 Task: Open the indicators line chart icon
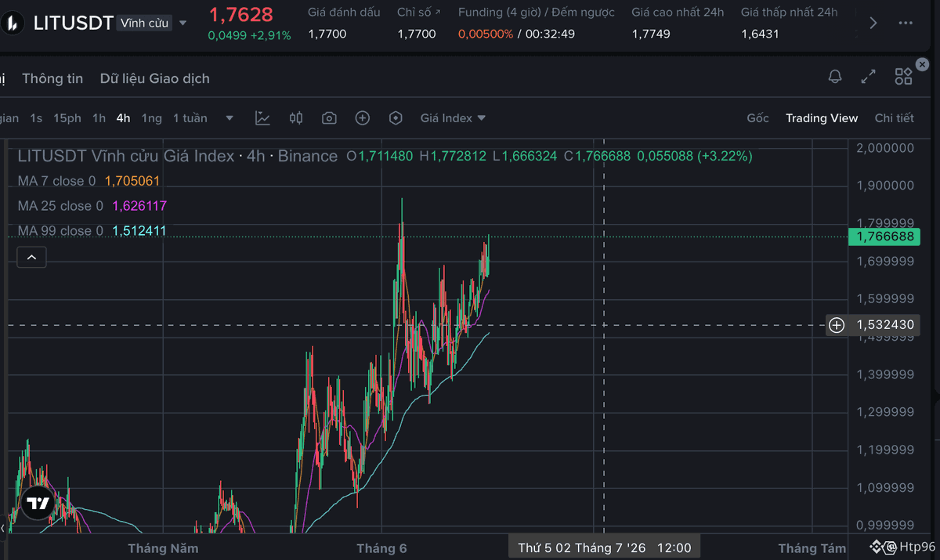(262, 118)
